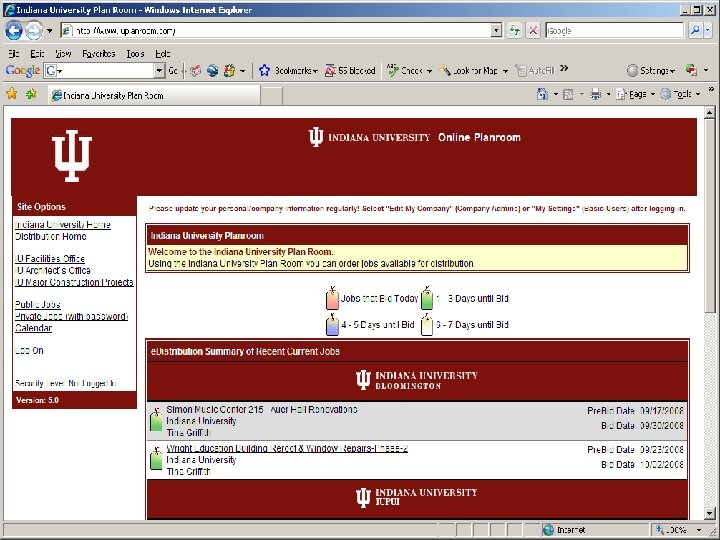Screen dimensions: 720x540
Task: Open the Bookmarks dropdown arrow
Action: point(315,71)
